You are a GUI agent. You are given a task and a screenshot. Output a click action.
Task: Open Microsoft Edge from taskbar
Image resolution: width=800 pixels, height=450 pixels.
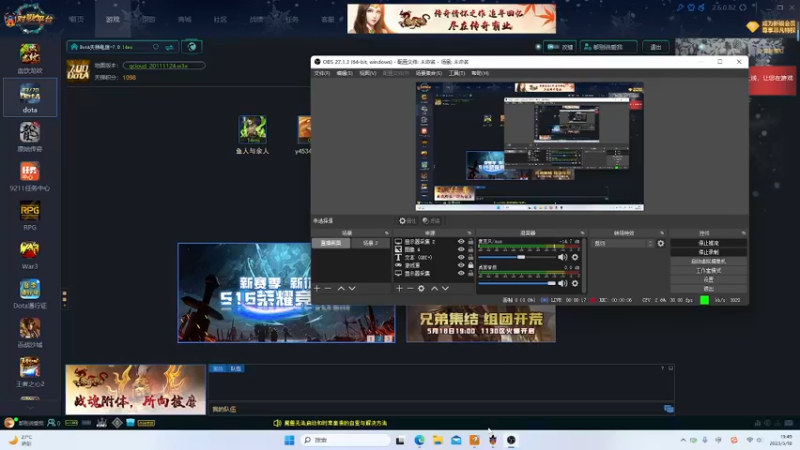[x=419, y=440]
